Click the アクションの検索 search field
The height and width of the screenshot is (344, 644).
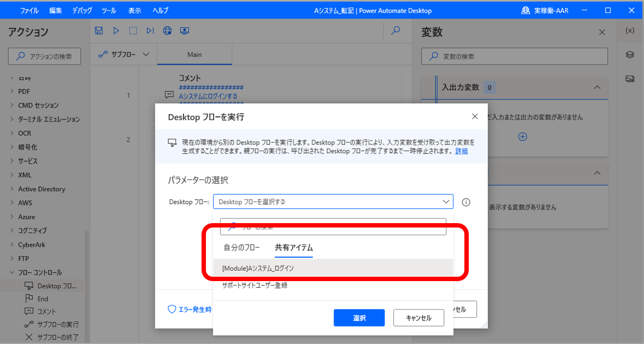click(44, 56)
